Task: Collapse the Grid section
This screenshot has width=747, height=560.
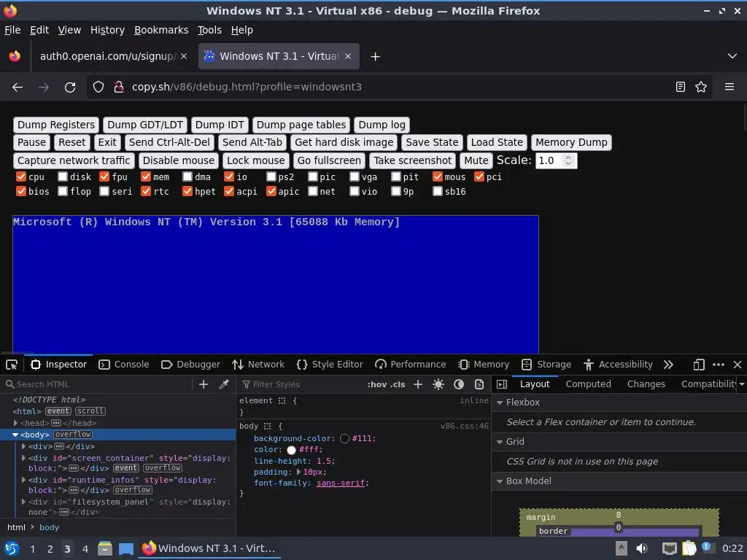Action: (x=500, y=442)
